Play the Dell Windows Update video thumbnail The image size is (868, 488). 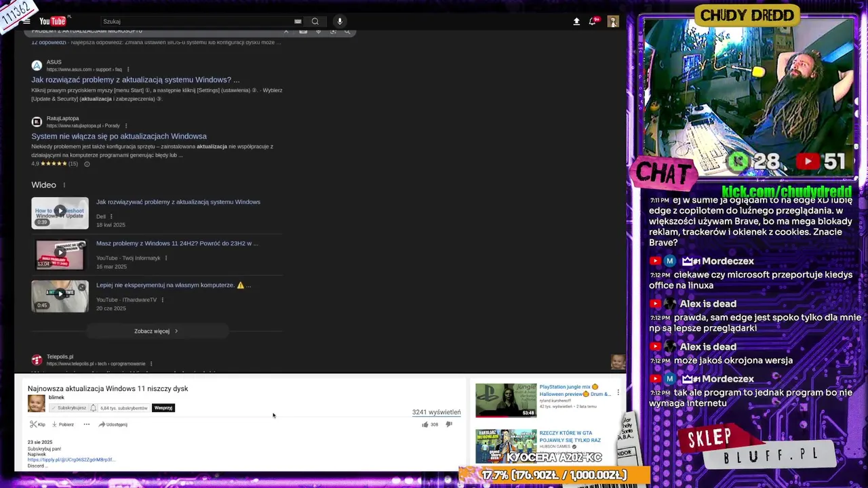point(60,213)
